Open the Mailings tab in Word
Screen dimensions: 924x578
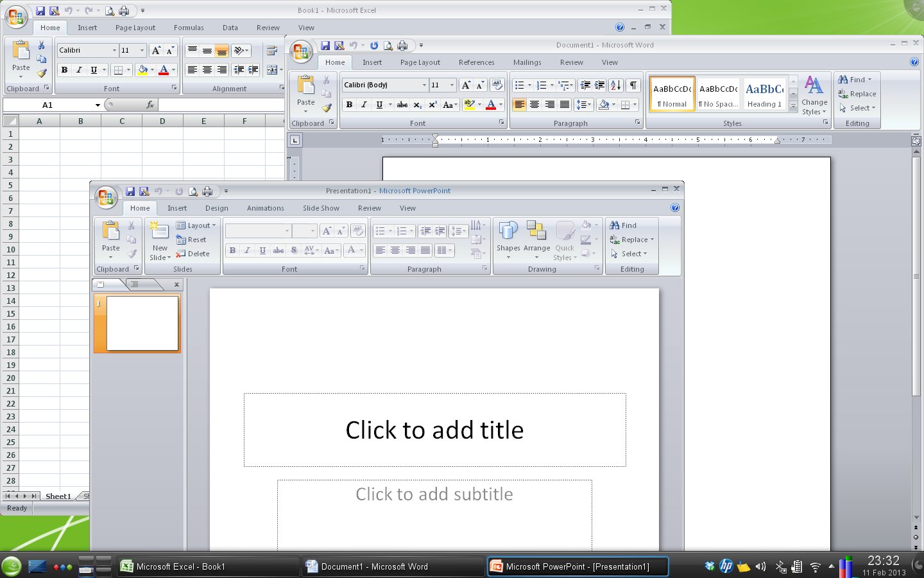click(x=527, y=62)
